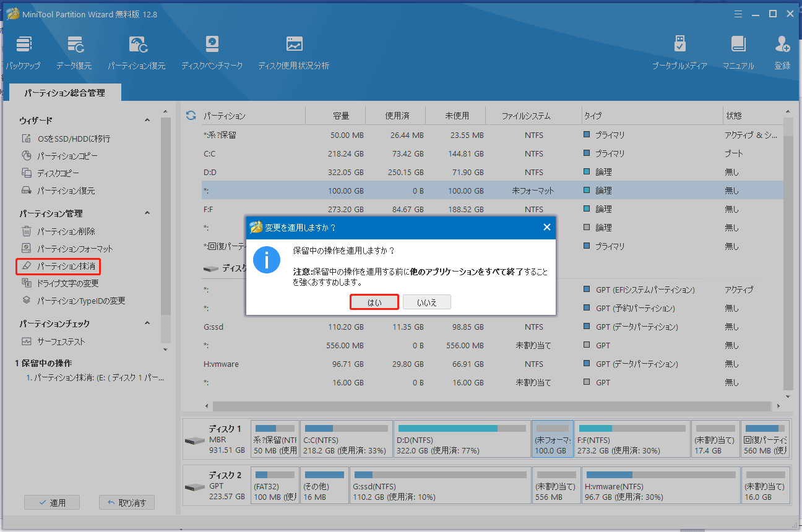
Task: Select the *:系?保留 partition row
Action: pyautogui.click(x=491, y=135)
